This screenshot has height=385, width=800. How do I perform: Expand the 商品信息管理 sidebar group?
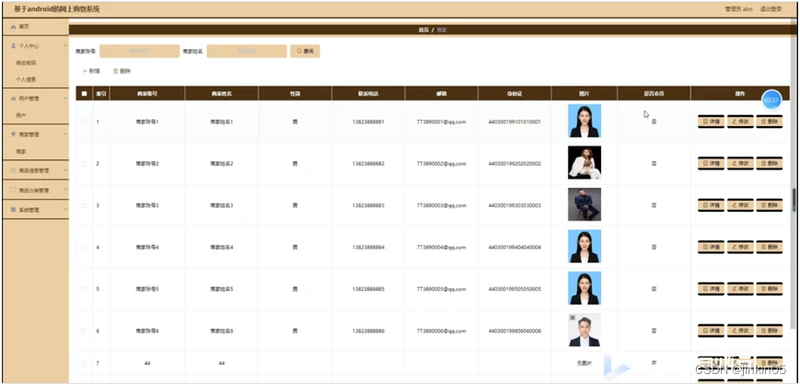35,170
